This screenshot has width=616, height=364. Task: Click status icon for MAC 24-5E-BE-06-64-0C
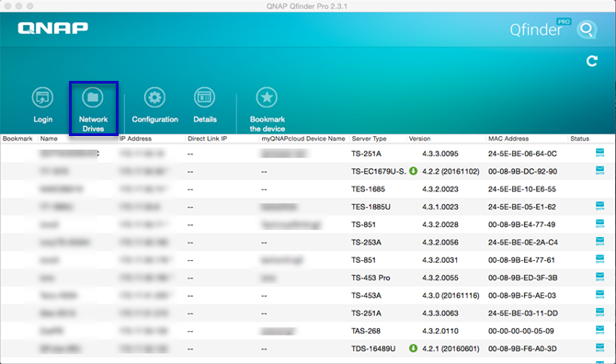[x=599, y=153]
